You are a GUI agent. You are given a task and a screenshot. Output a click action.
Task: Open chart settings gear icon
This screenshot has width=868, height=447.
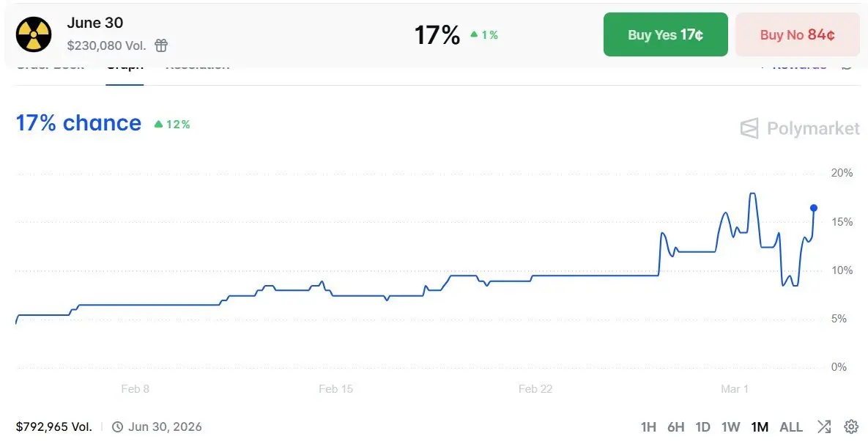coord(851,426)
